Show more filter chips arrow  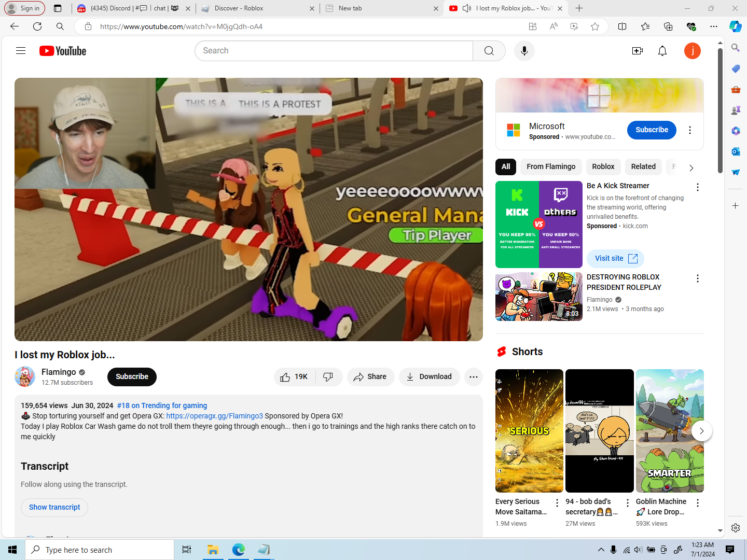(x=691, y=167)
